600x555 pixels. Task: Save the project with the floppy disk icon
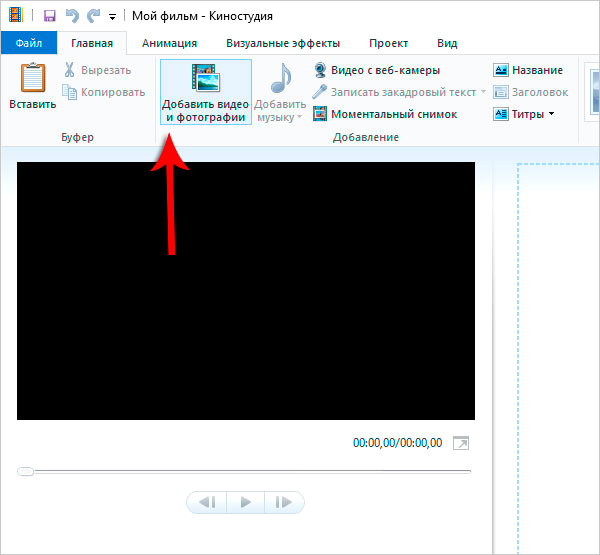(50, 16)
